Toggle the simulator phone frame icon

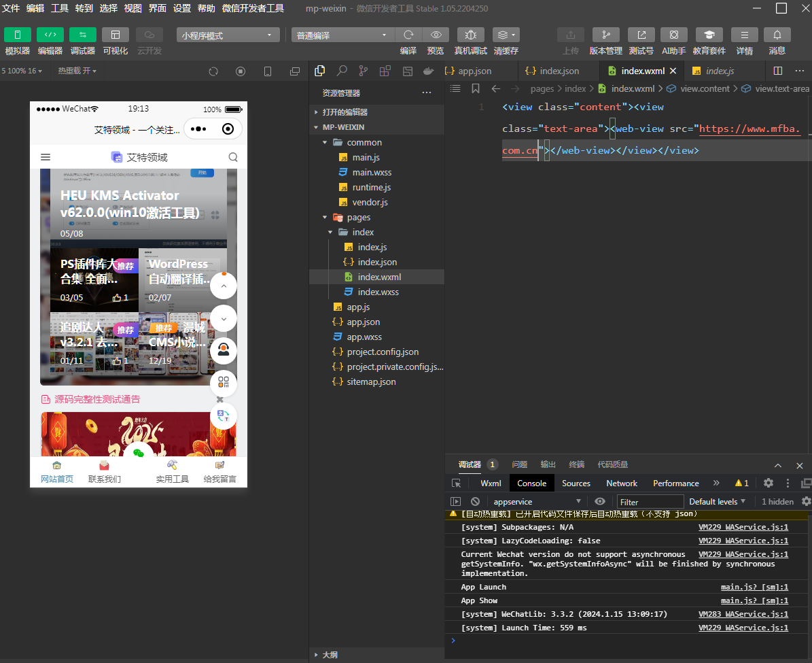pyautogui.click(x=268, y=71)
